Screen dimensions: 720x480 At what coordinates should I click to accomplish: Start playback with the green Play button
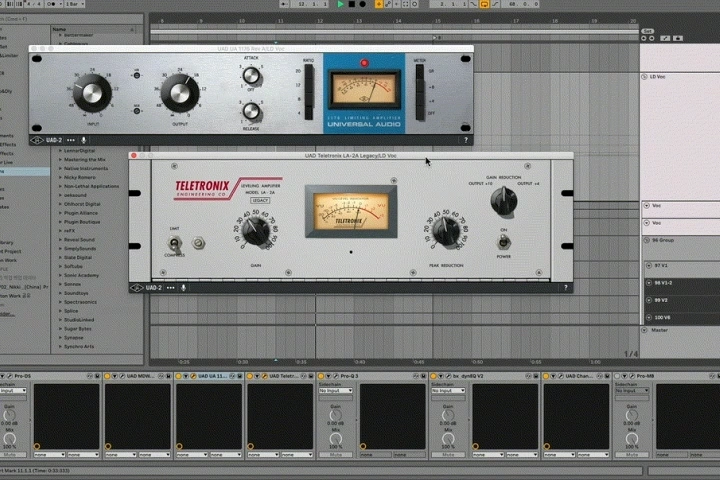click(340, 4)
